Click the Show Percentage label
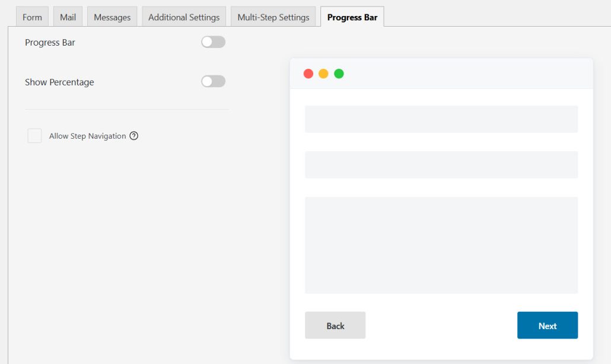This screenshot has width=611, height=364. point(59,82)
